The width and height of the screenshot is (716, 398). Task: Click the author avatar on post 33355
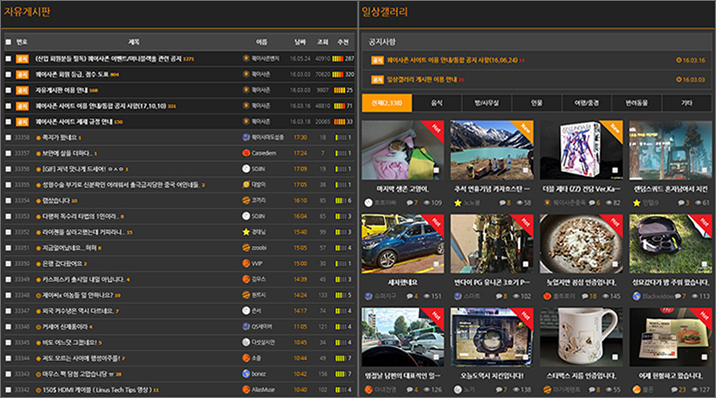pos(246,184)
